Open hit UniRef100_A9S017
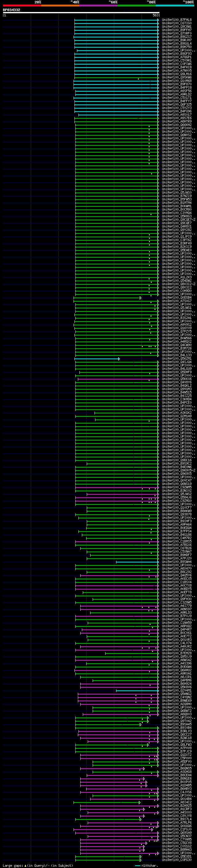This screenshot has height=868, width=197. tap(177, 115)
